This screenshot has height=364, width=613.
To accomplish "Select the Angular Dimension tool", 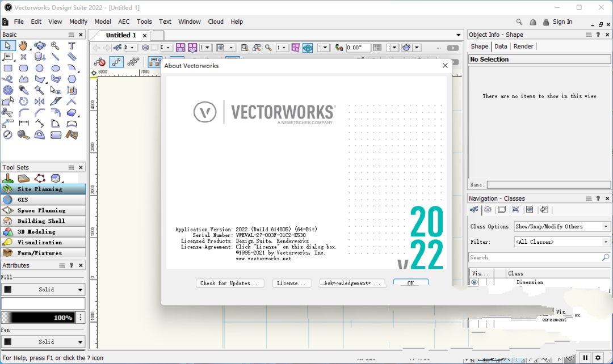I will [56, 124].
